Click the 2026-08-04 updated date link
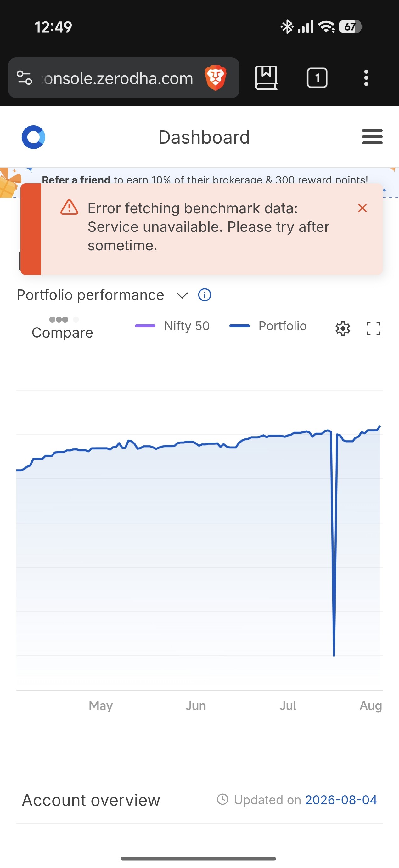The image size is (399, 868). [341, 800]
